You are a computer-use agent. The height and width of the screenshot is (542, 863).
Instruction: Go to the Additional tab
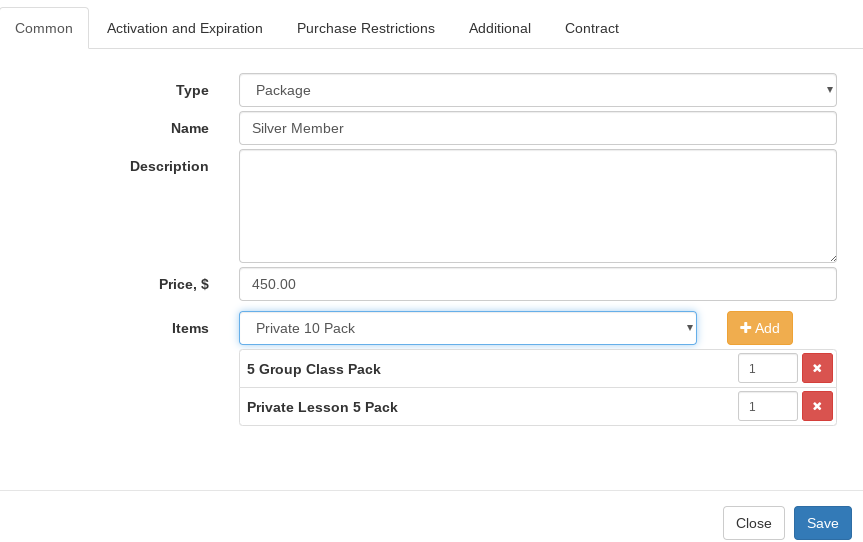tap(500, 28)
